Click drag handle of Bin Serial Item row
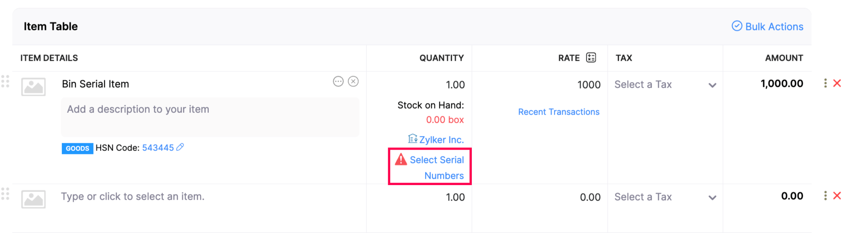This screenshot has width=868, height=233. click(x=5, y=81)
